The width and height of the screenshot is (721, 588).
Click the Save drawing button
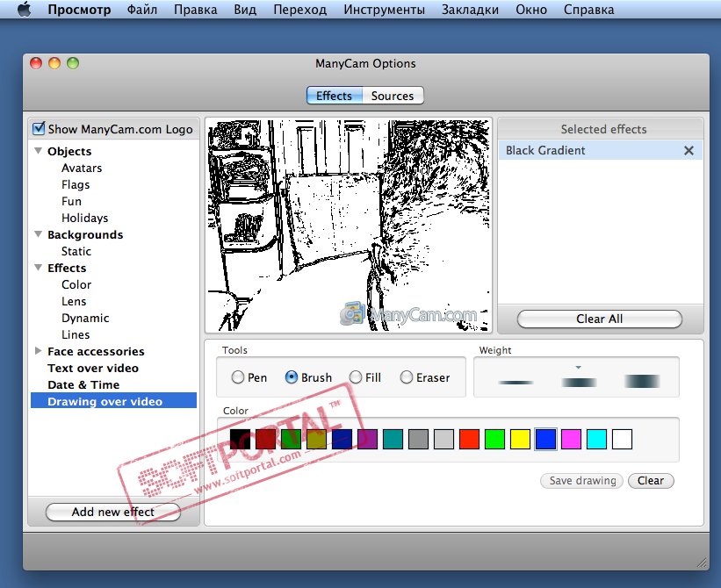[581, 481]
